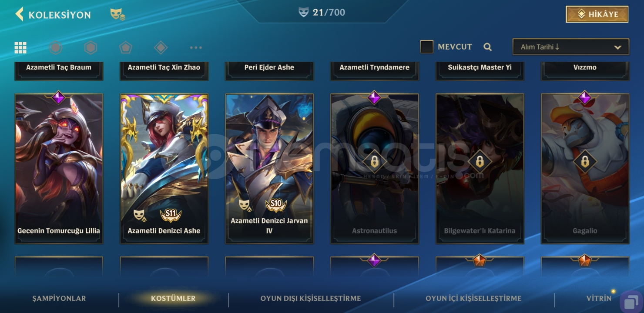
Task: Filter by the pentagon rarity icon
Action: tap(126, 47)
